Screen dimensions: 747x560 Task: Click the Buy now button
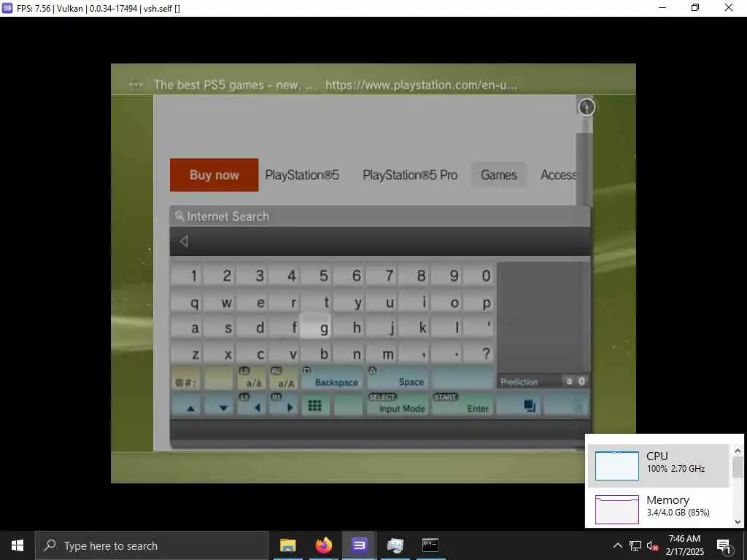[214, 175]
